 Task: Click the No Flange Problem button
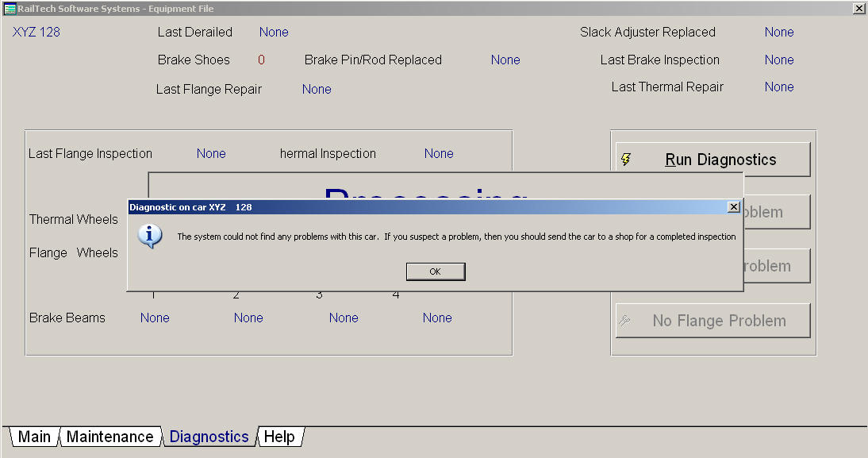(713, 320)
